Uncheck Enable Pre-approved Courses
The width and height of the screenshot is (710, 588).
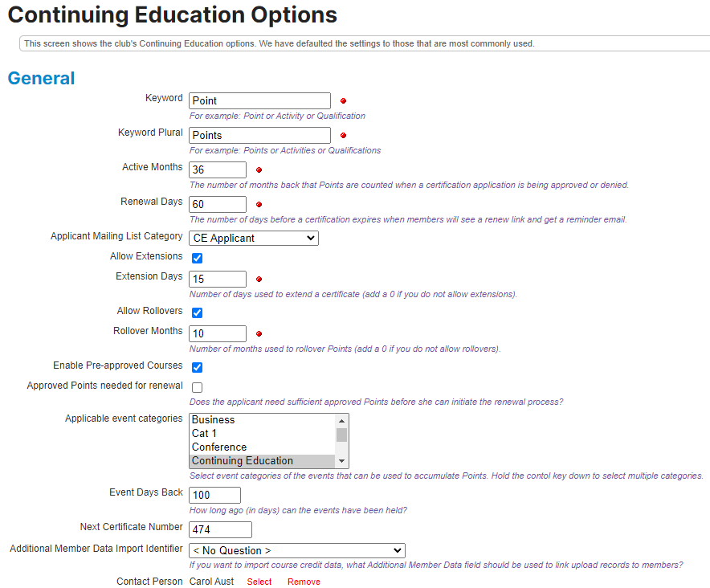196,367
